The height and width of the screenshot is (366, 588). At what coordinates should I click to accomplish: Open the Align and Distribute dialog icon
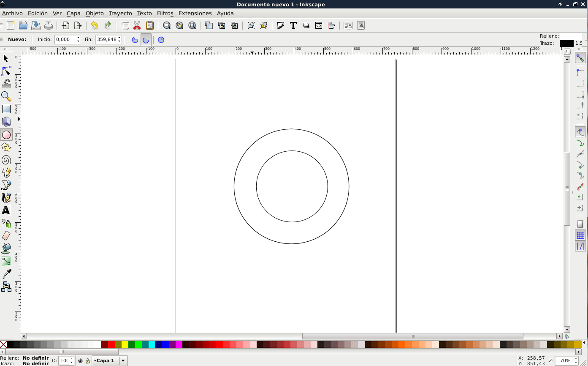pyautogui.click(x=331, y=25)
